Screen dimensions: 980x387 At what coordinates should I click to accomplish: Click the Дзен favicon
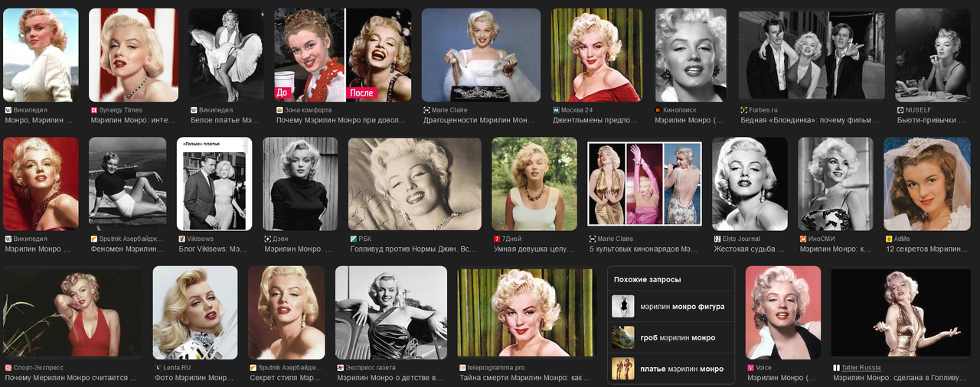267,239
